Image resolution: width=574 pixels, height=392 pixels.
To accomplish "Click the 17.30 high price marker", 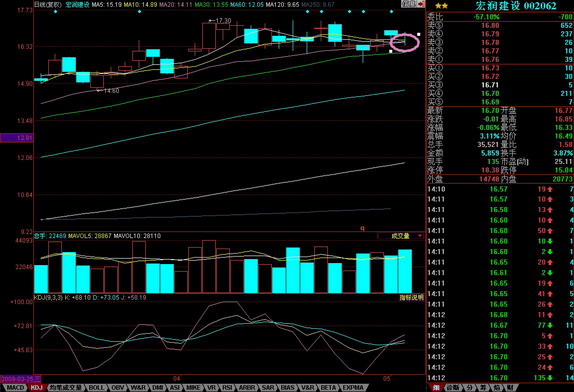I will (220, 21).
